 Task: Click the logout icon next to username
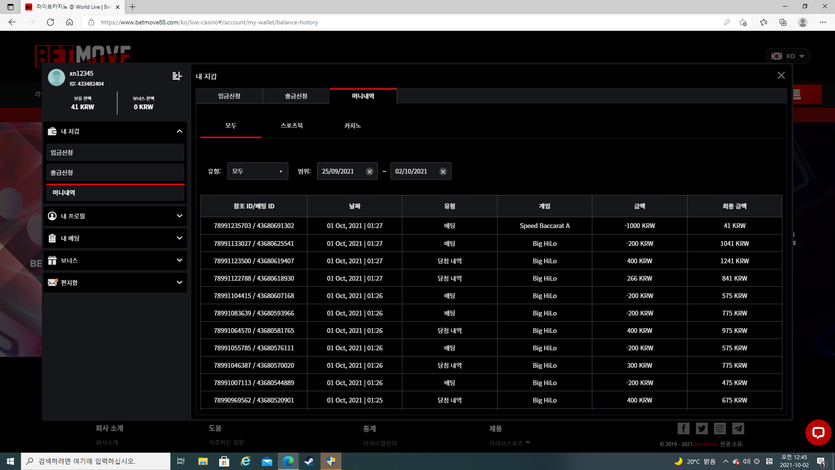(x=177, y=76)
